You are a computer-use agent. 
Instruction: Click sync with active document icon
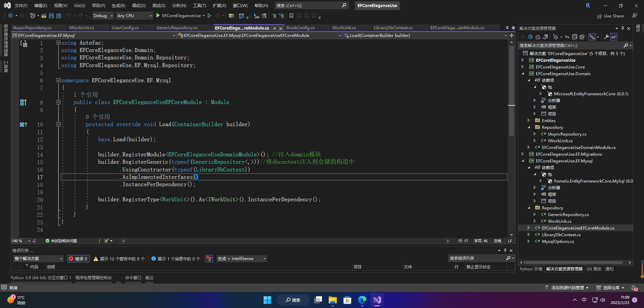567,37
